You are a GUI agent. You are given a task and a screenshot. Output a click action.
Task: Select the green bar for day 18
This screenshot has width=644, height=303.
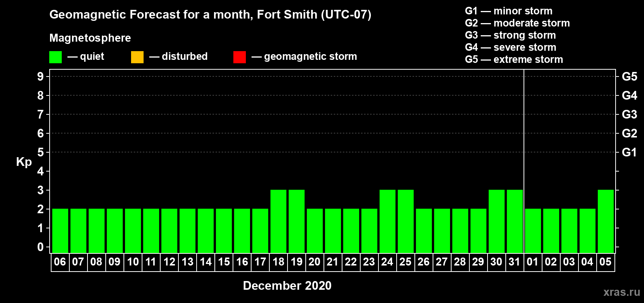pyautogui.click(x=278, y=221)
